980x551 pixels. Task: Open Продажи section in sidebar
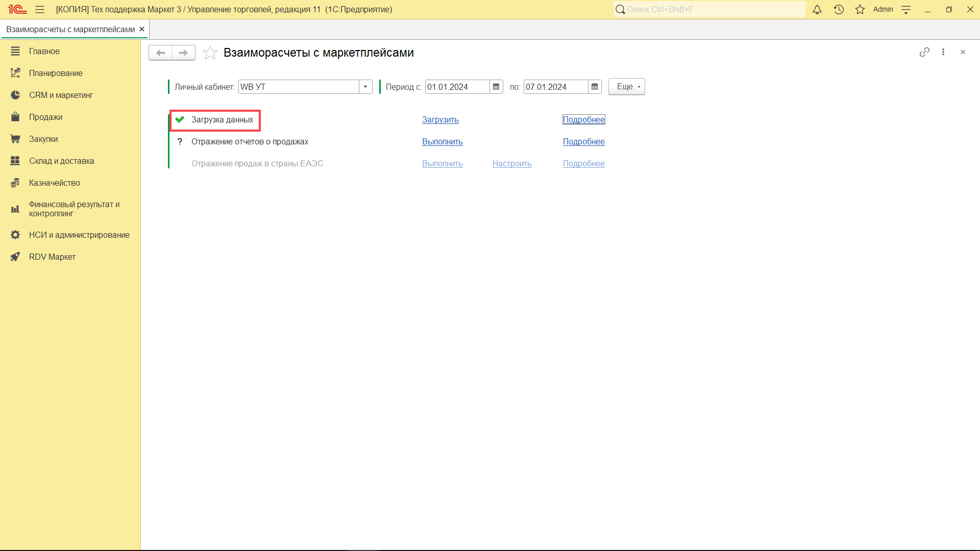tap(45, 117)
